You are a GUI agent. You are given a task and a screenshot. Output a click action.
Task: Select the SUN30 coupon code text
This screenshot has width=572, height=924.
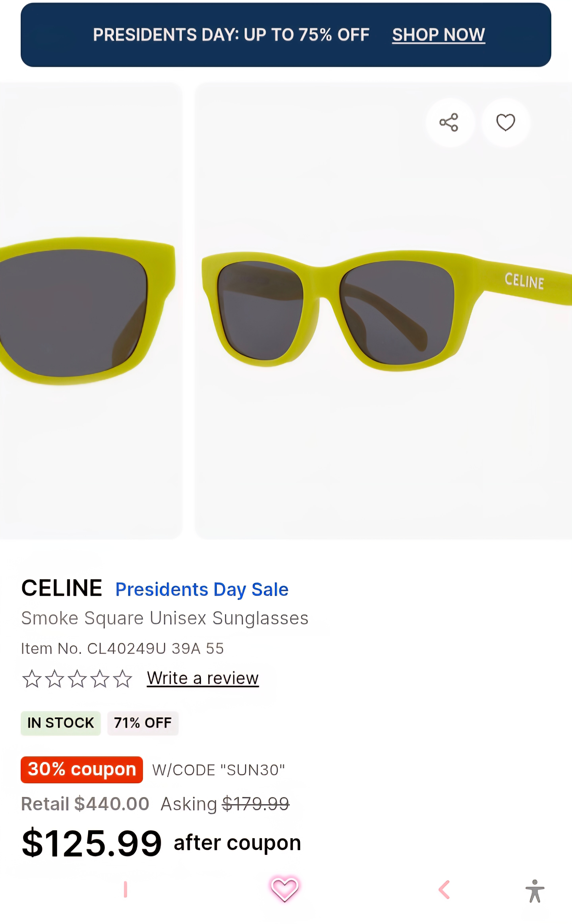click(218, 770)
